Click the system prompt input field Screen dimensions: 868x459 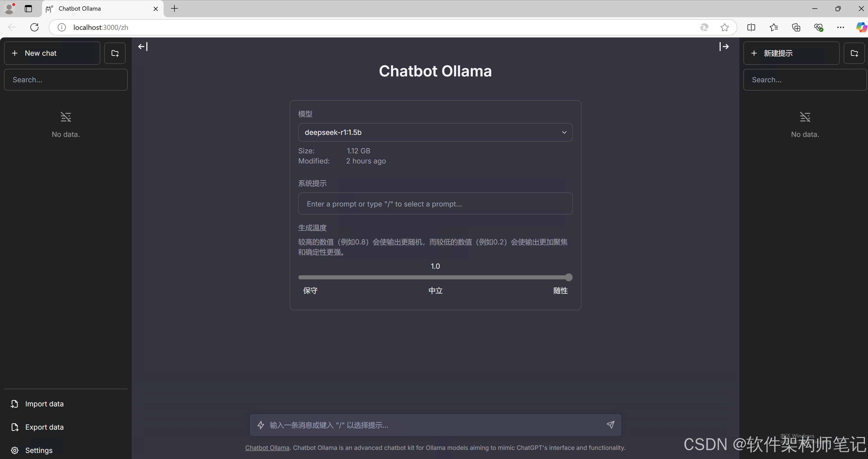click(x=435, y=204)
